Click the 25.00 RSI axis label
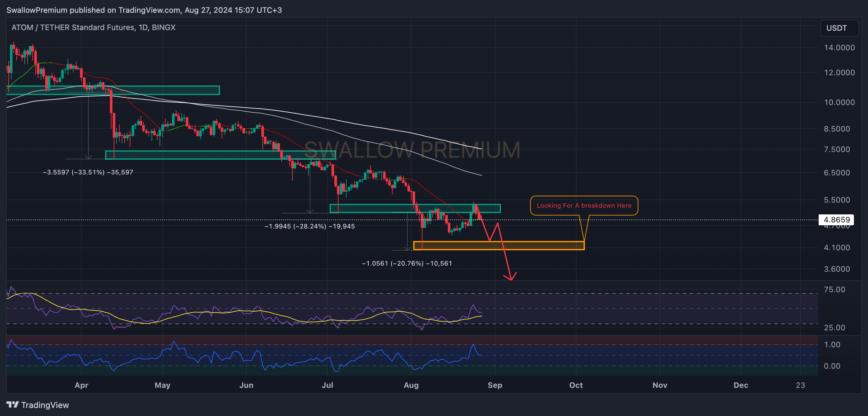Image resolution: width=868 pixels, height=416 pixels. [834, 327]
